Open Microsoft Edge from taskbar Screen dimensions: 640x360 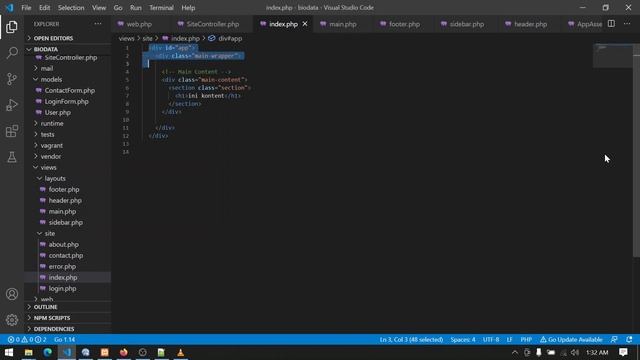[48, 352]
